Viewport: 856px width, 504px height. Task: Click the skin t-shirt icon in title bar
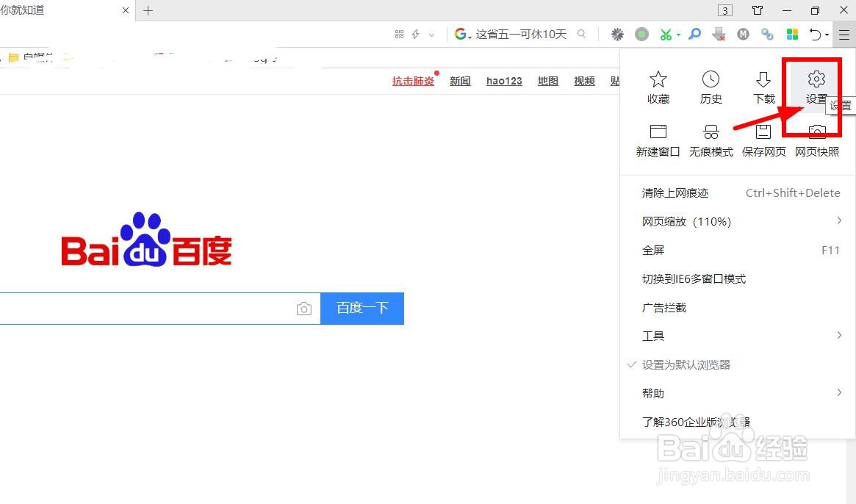[758, 10]
